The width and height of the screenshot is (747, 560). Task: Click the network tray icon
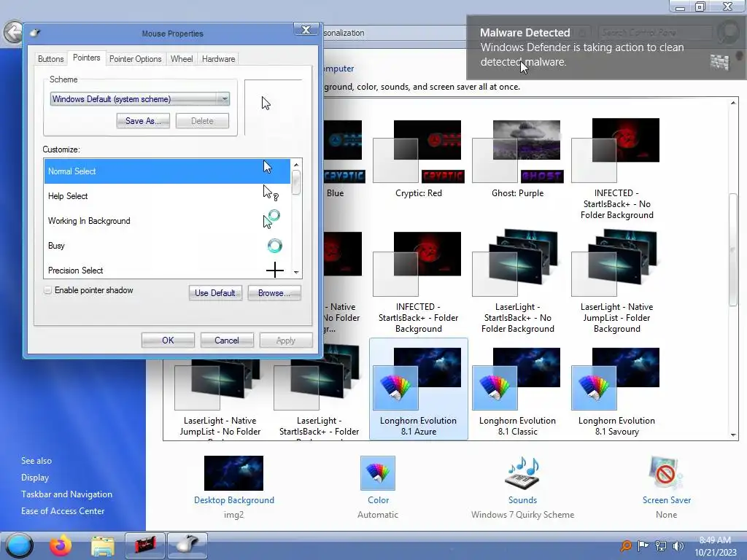click(660, 545)
